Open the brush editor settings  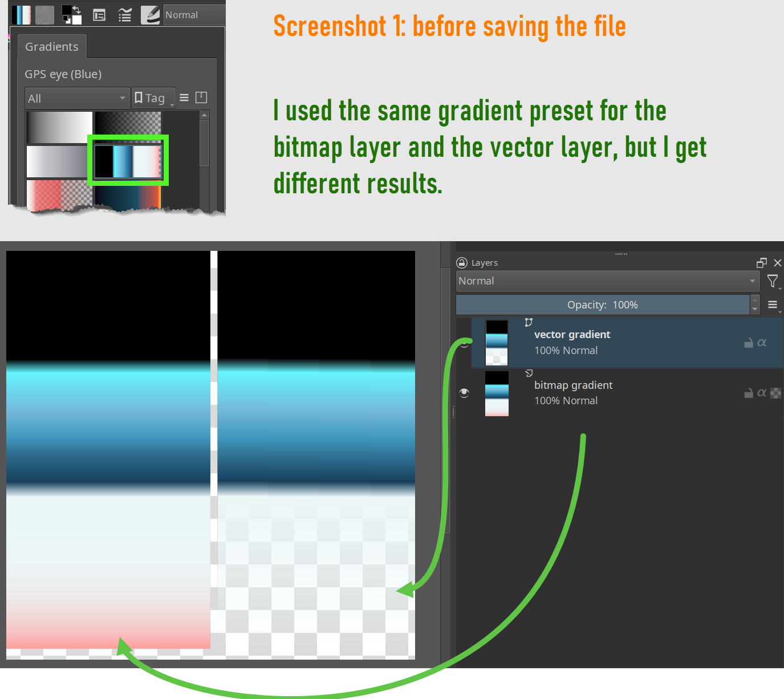coord(99,15)
